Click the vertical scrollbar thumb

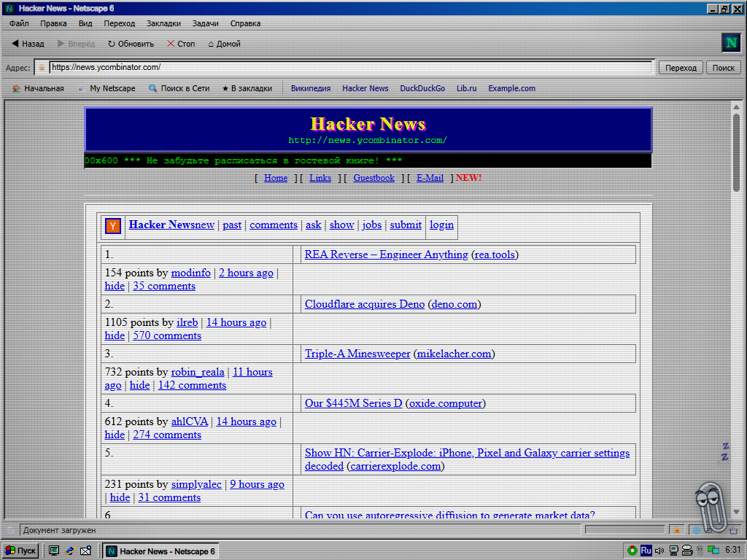point(737,152)
